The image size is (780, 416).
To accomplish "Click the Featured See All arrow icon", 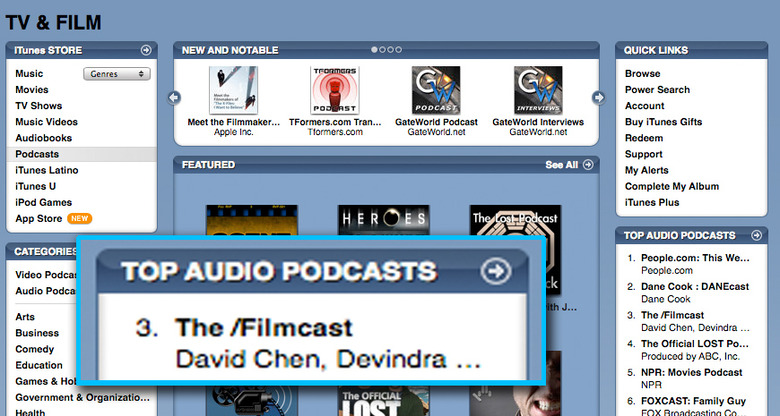I will tap(588, 165).
